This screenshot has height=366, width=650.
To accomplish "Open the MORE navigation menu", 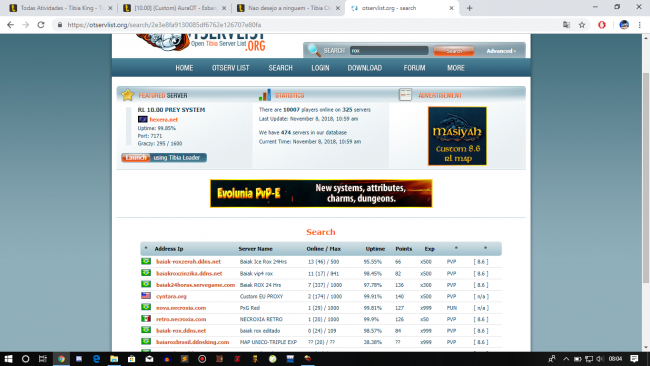I will [456, 68].
